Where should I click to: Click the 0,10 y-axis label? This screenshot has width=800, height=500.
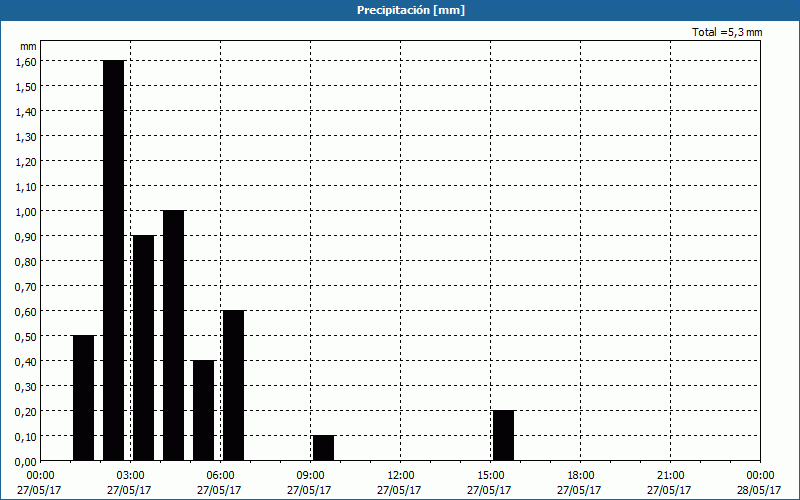click(x=26, y=436)
